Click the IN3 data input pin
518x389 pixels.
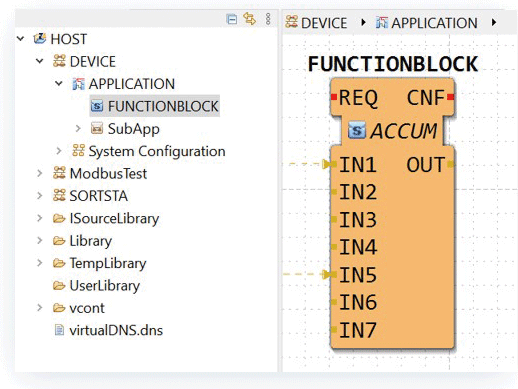pyautogui.click(x=334, y=219)
